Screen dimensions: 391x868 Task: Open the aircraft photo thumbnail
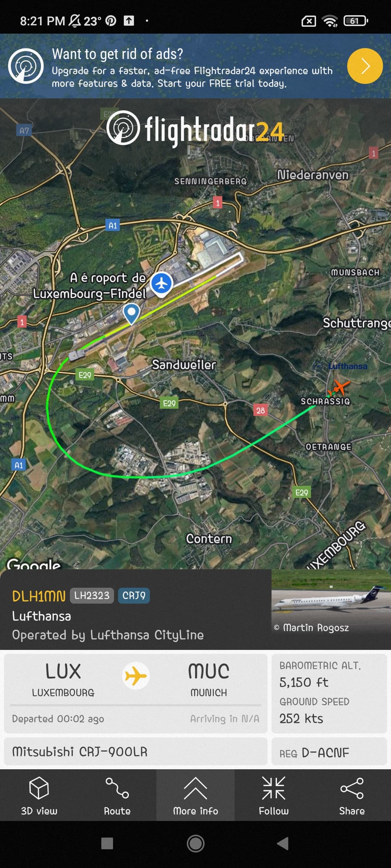click(331, 601)
